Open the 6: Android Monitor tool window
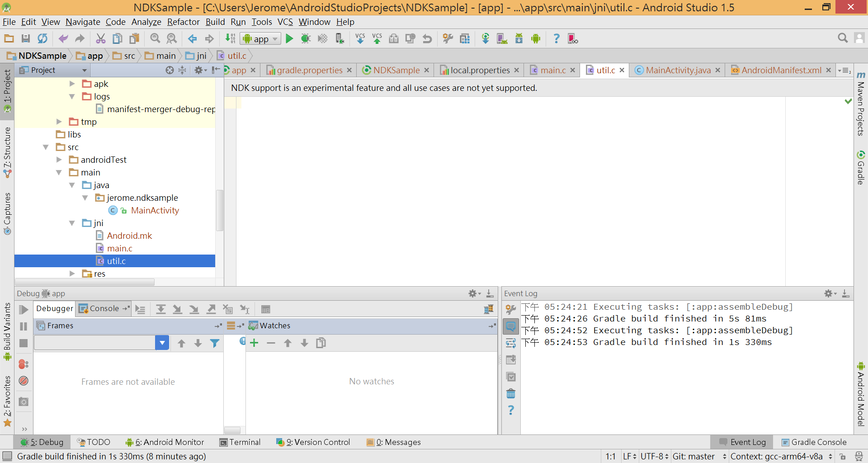Viewport: 868px width, 463px height. coord(165,442)
